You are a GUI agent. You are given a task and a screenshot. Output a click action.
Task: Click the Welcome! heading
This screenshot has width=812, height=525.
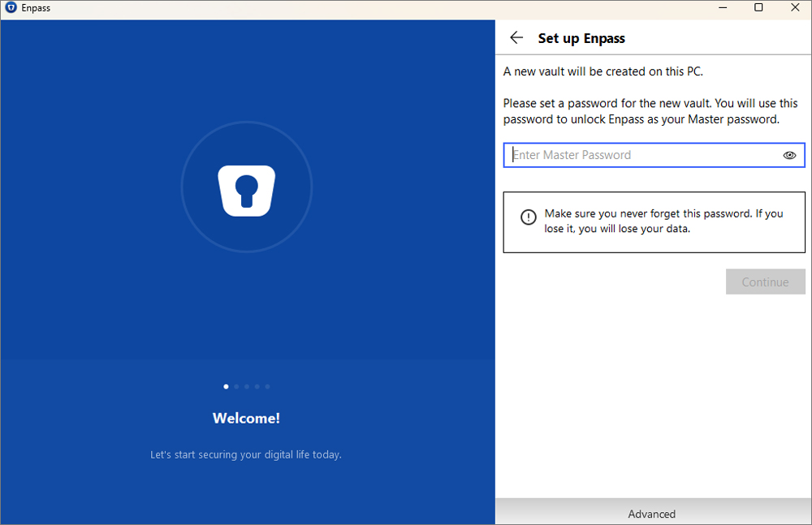pyautogui.click(x=246, y=419)
